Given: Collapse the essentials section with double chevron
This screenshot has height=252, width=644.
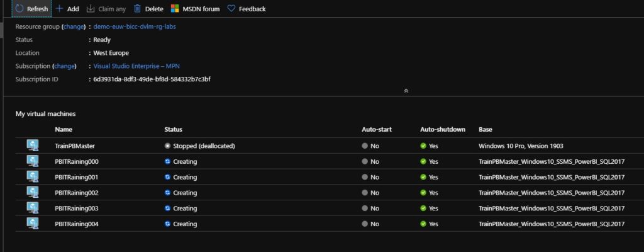Looking at the screenshot, I should (406, 91).
